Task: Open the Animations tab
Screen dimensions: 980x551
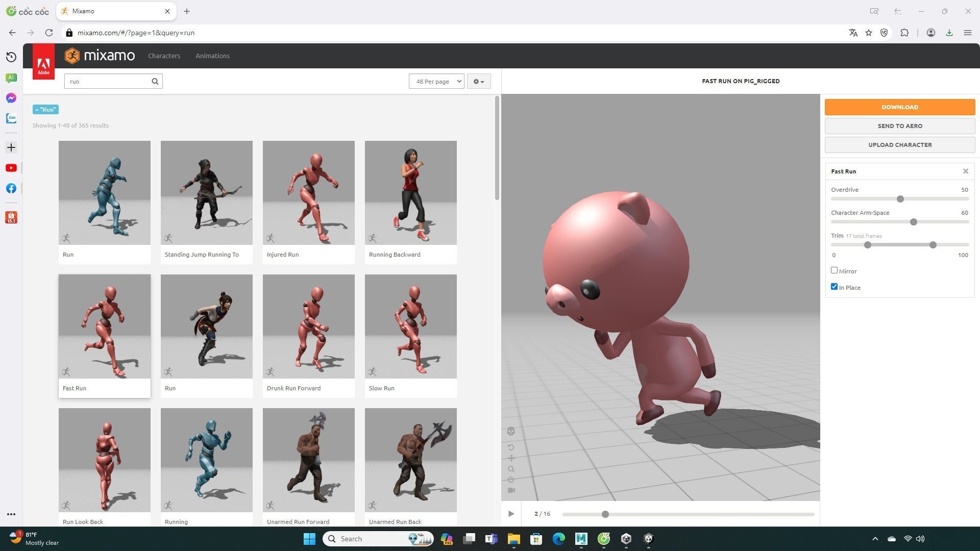Action: click(212, 56)
